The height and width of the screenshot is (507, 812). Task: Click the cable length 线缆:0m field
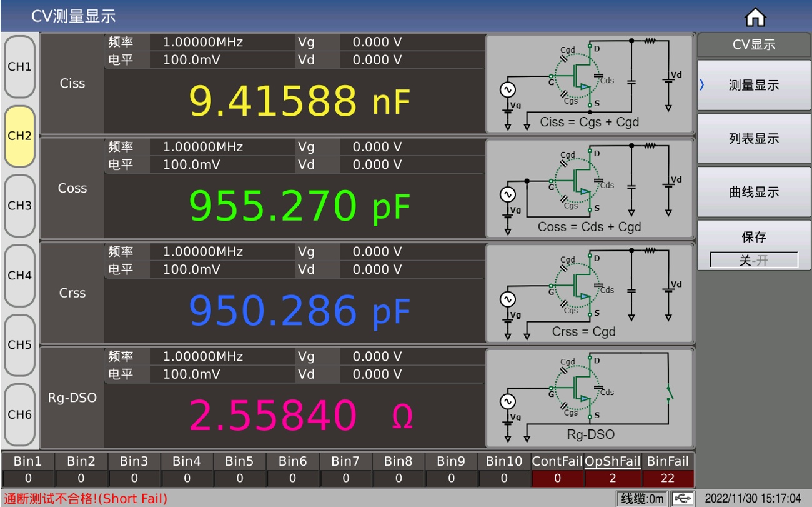[x=642, y=498]
